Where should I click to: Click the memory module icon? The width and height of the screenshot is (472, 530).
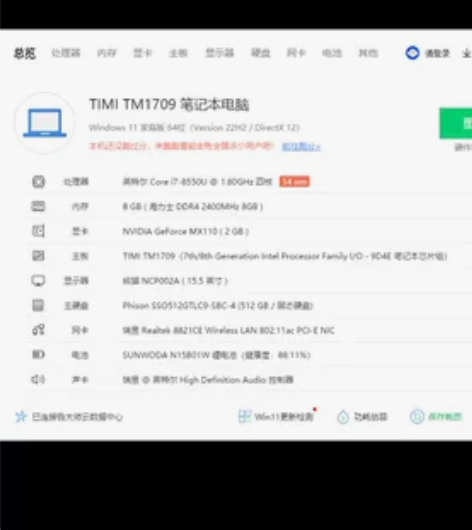pyautogui.click(x=38, y=206)
